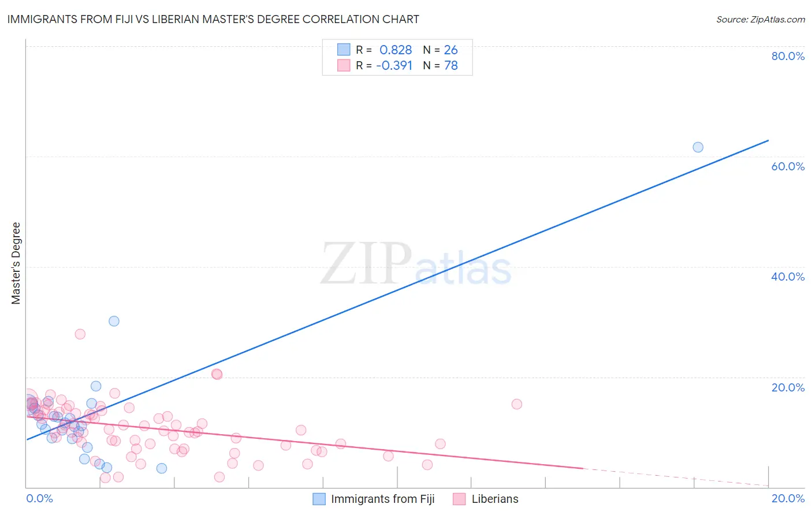The height and width of the screenshot is (515, 812).
Task: Click the pink data point near 28%
Action: point(80,334)
